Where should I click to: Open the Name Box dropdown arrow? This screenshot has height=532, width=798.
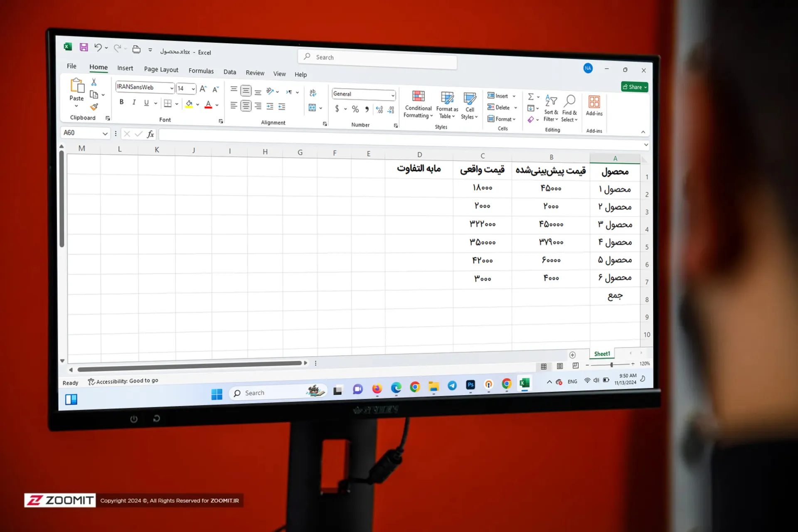pos(105,133)
